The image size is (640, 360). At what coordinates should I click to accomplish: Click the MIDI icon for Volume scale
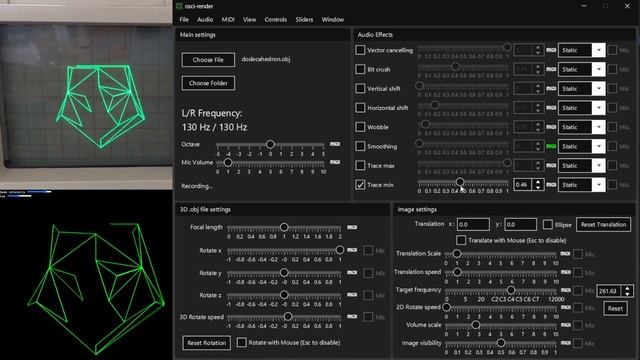pyautogui.click(x=565, y=325)
